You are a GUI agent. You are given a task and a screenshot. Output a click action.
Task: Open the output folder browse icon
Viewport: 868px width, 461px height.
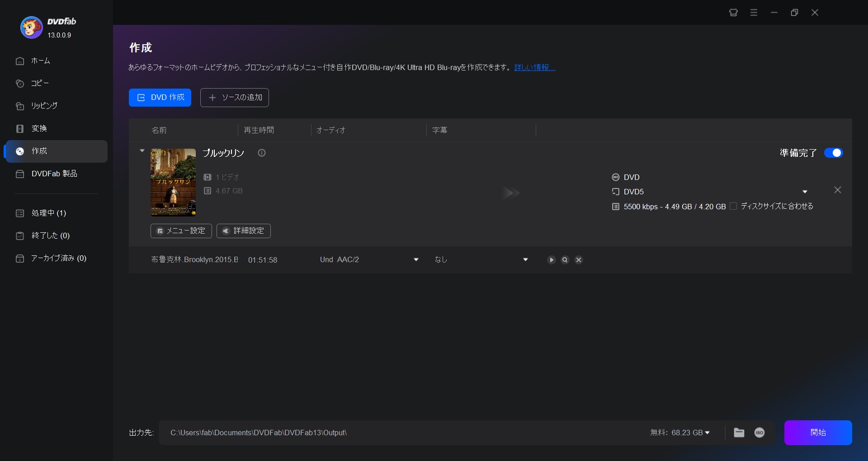pos(739,433)
